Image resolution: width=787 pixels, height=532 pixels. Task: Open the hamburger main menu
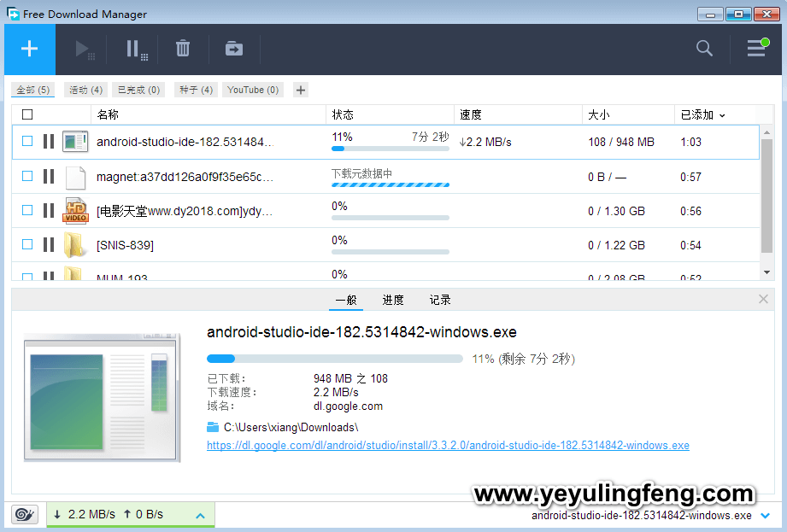757,48
